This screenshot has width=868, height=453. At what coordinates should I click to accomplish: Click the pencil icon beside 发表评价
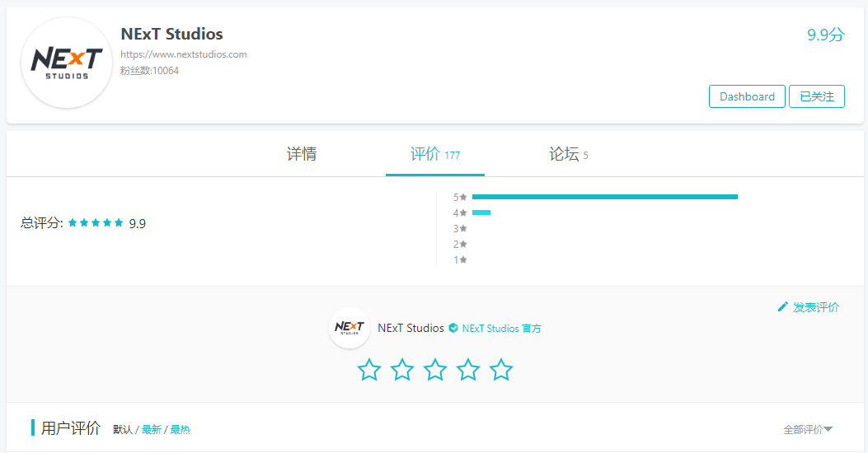click(783, 307)
